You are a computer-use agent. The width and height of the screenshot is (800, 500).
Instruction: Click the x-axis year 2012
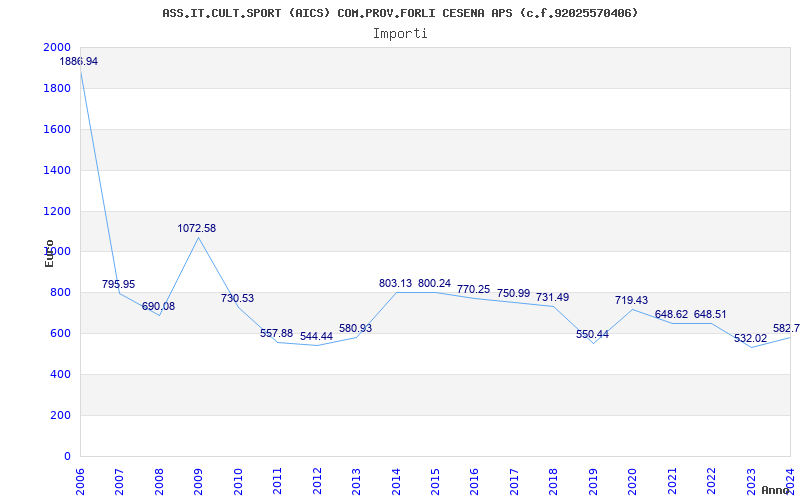317,480
